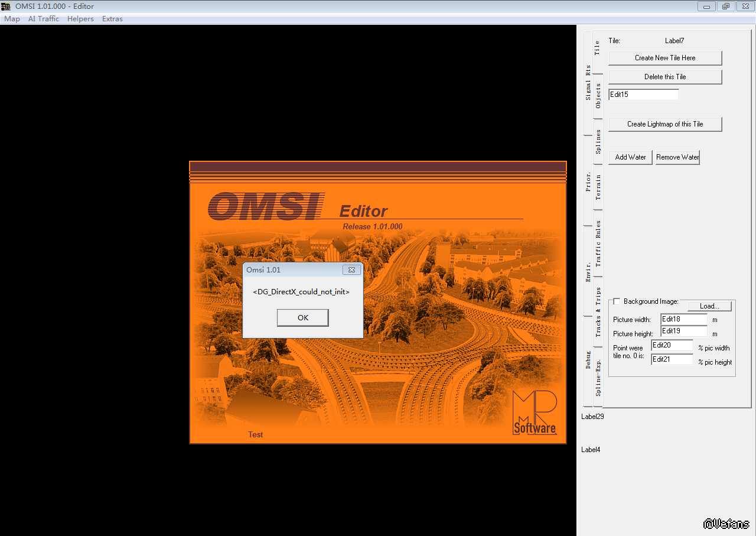
Task: Switch to the Splines tab
Action: (x=598, y=142)
